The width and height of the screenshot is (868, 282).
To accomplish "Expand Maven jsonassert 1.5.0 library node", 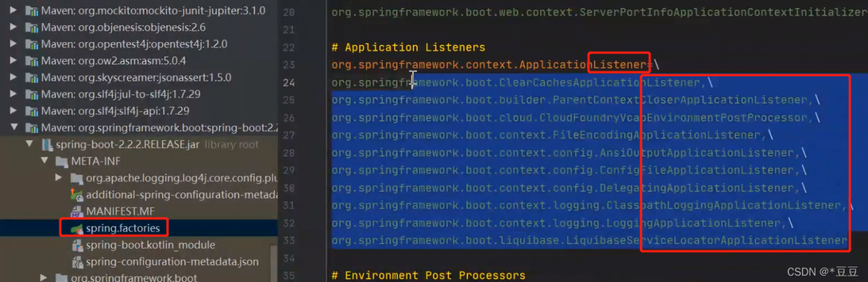I will (x=15, y=77).
